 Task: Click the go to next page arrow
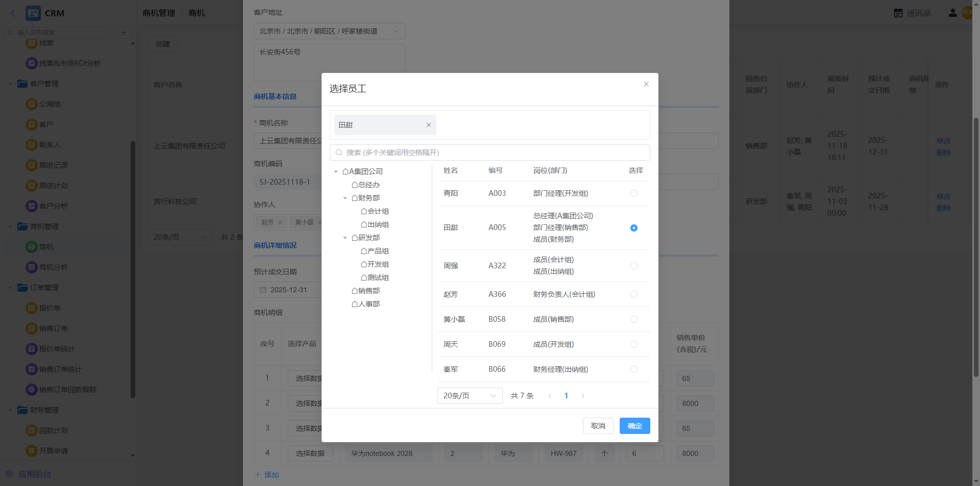coord(583,396)
